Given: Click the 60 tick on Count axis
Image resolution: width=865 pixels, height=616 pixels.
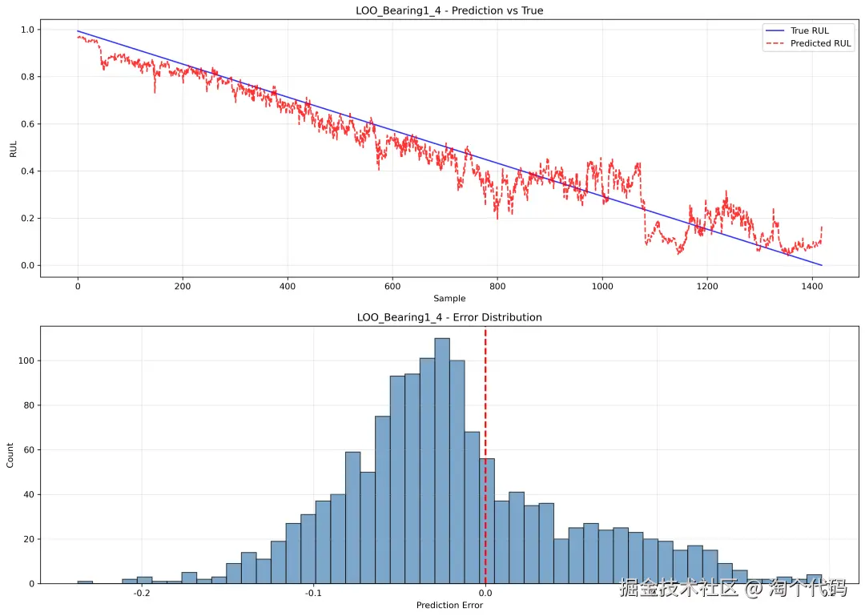Looking at the screenshot, I should tap(29, 450).
